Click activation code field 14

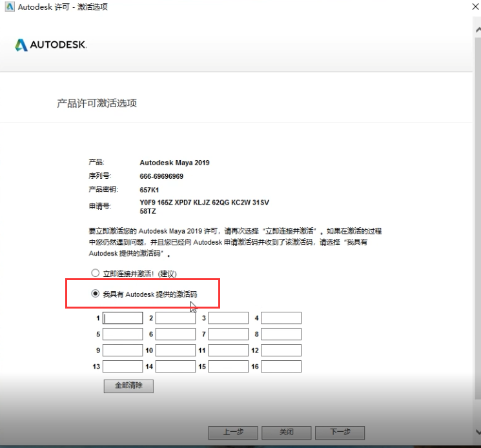click(x=176, y=367)
